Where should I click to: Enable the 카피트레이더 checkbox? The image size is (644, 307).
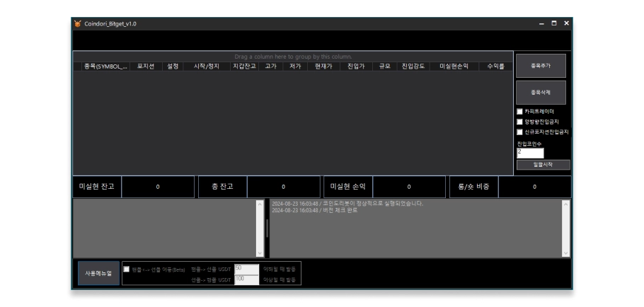pyautogui.click(x=519, y=111)
